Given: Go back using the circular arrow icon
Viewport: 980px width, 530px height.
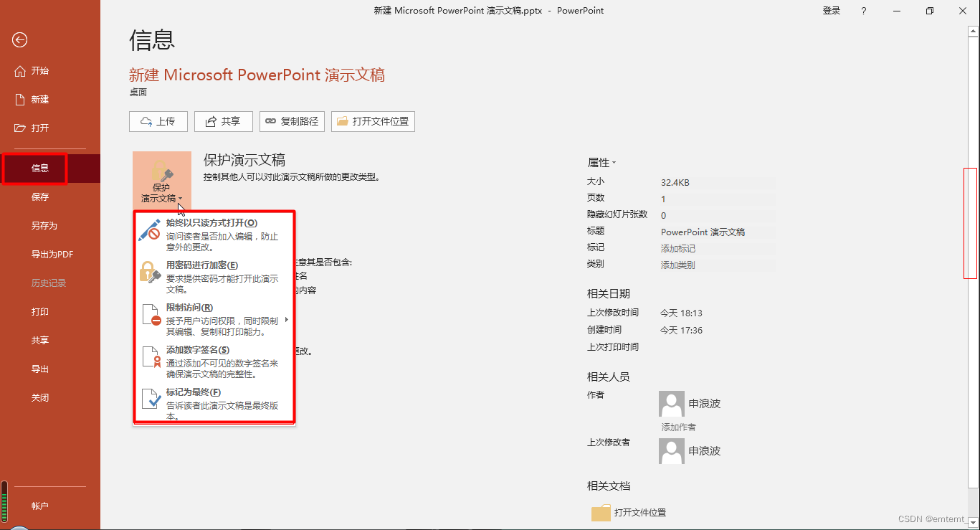Looking at the screenshot, I should [19, 40].
